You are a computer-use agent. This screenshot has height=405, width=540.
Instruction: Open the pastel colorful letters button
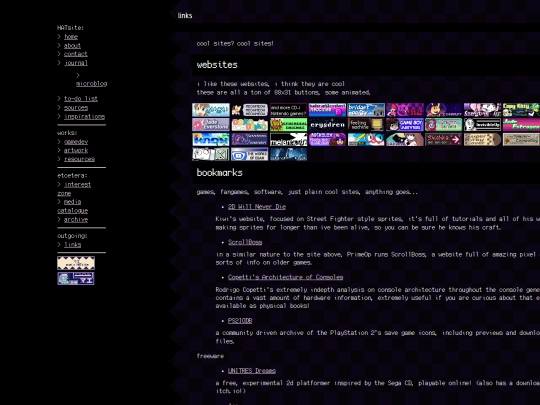pyautogui.click(x=250, y=125)
